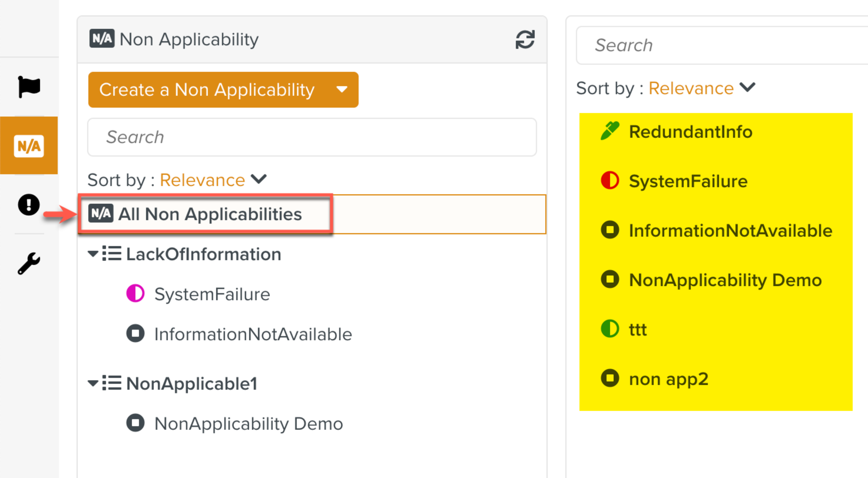Click the green half-circle icon beside ttt
This screenshot has width=868, height=478.
tap(610, 329)
